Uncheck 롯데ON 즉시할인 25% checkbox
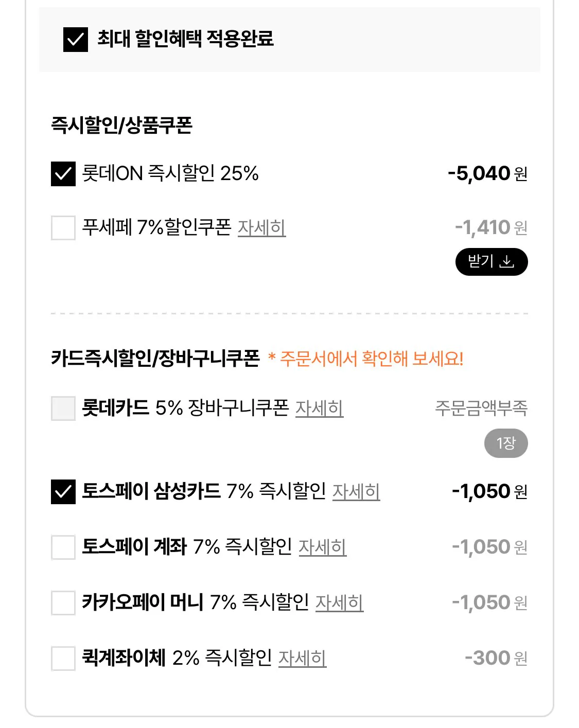Screen dimensions: 579x728 (63, 174)
